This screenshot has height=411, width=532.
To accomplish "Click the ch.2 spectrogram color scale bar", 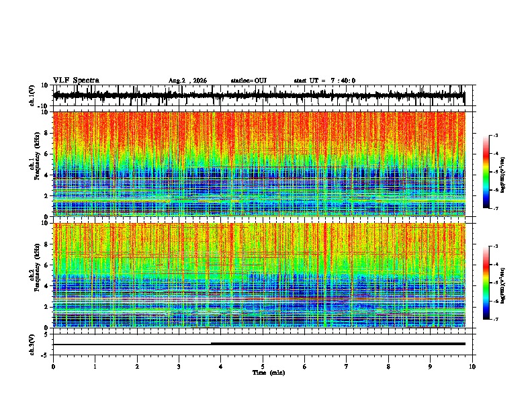I will (x=486, y=283).
